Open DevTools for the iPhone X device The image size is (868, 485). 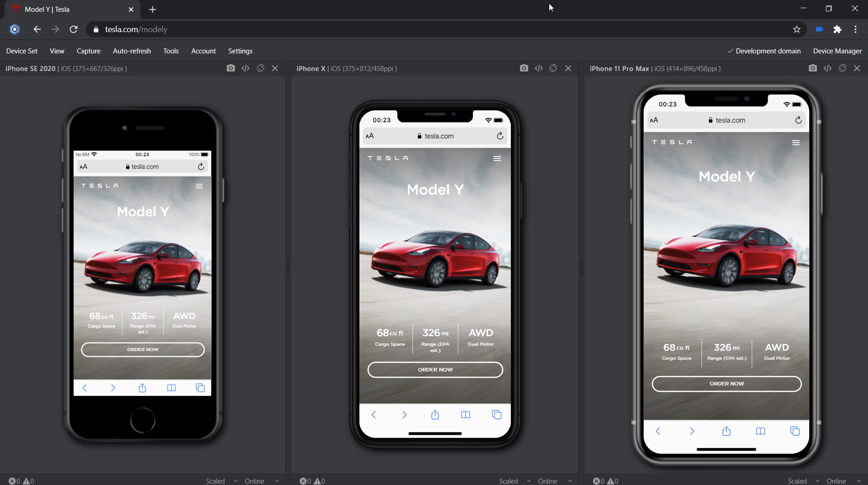coord(539,68)
